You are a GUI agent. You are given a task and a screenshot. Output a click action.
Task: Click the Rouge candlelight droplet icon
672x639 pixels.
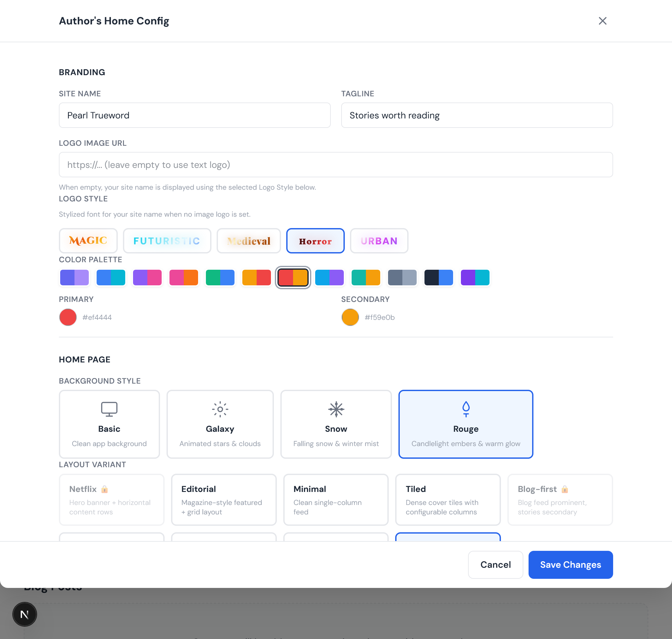pyautogui.click(x=465, y=409)
